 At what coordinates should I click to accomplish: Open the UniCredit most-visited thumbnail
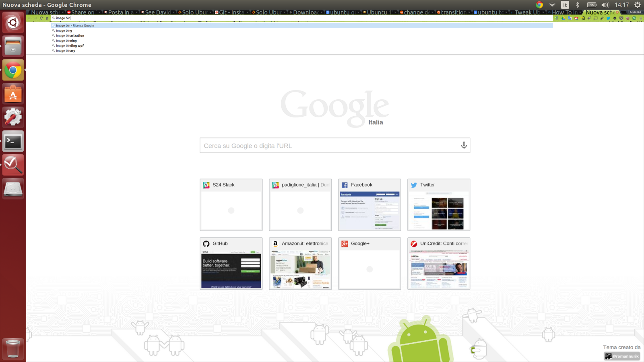click(x=439, y=263)
